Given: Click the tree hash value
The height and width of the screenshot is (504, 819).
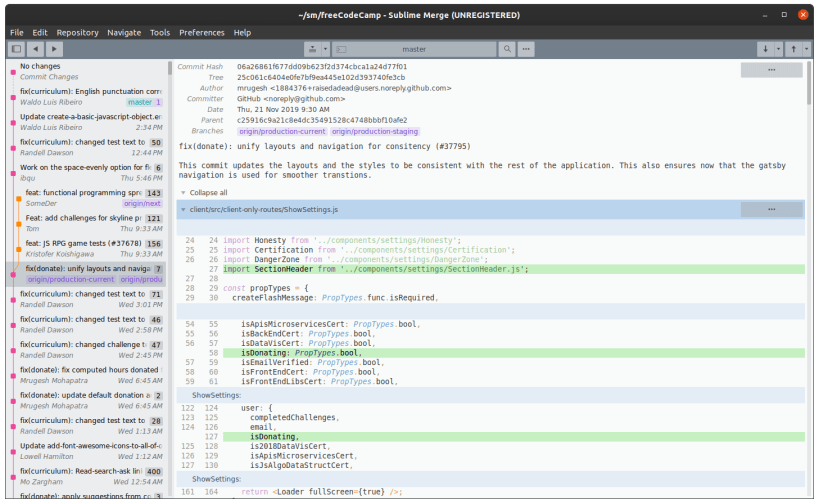Looking at the screenshot, I should pos(321,77).
